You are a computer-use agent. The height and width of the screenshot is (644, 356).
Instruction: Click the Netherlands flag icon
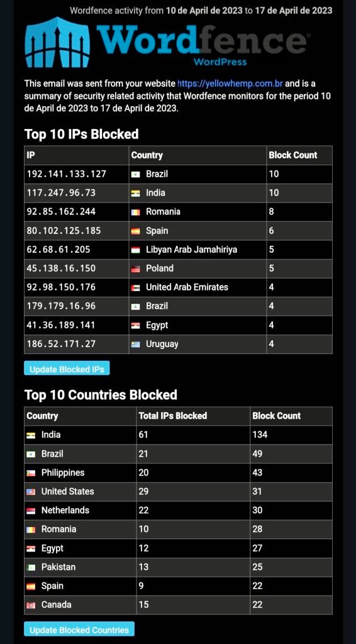(x=31, y=511)
